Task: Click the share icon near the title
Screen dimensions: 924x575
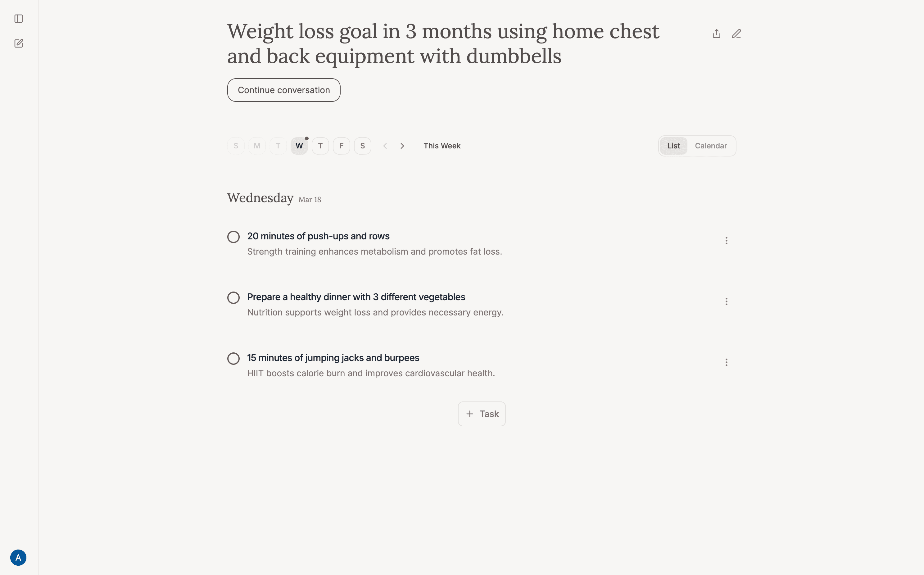Action: (716, 34)
